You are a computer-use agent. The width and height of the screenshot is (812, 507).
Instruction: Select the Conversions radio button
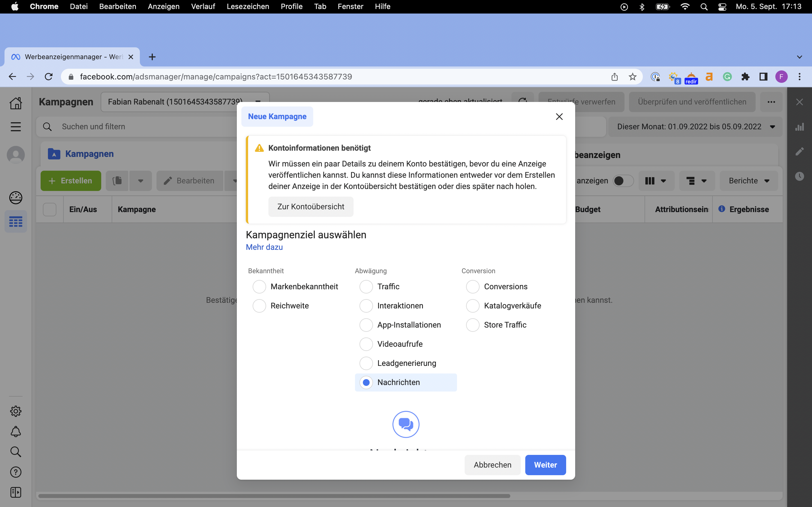(x=473, y=287)
